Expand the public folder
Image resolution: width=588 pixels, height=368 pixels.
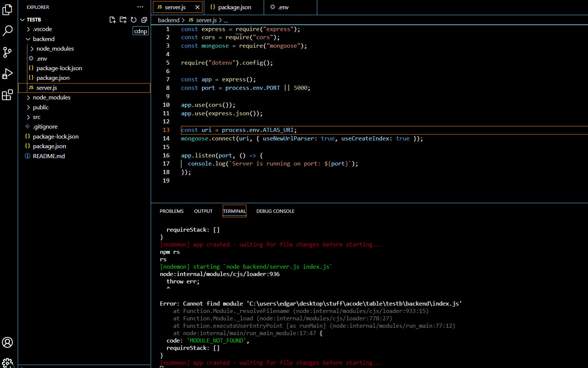(x=41, y=108)
